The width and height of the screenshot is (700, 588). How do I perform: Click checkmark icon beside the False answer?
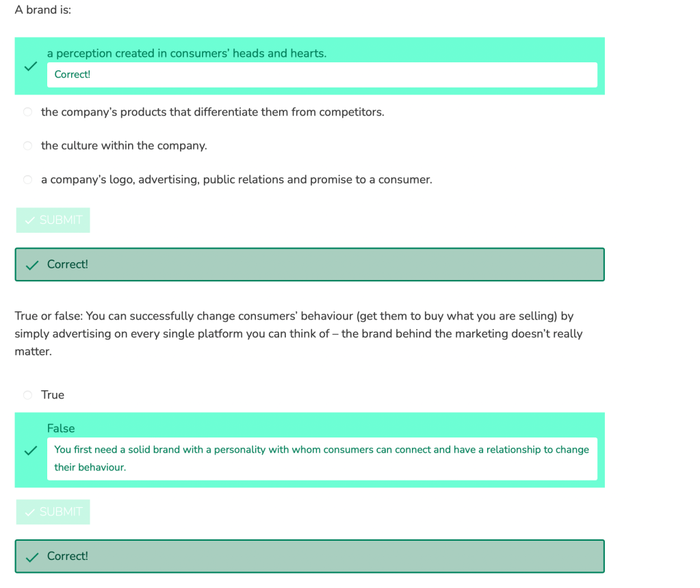pyautogui.click(x=30, y=450)
